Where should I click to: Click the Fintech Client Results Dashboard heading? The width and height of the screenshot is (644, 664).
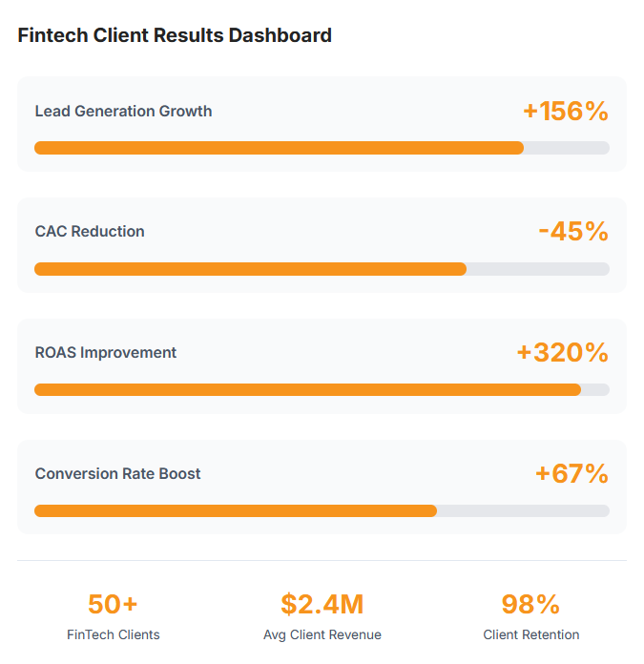pyautogui.click(x=175, y=35)
